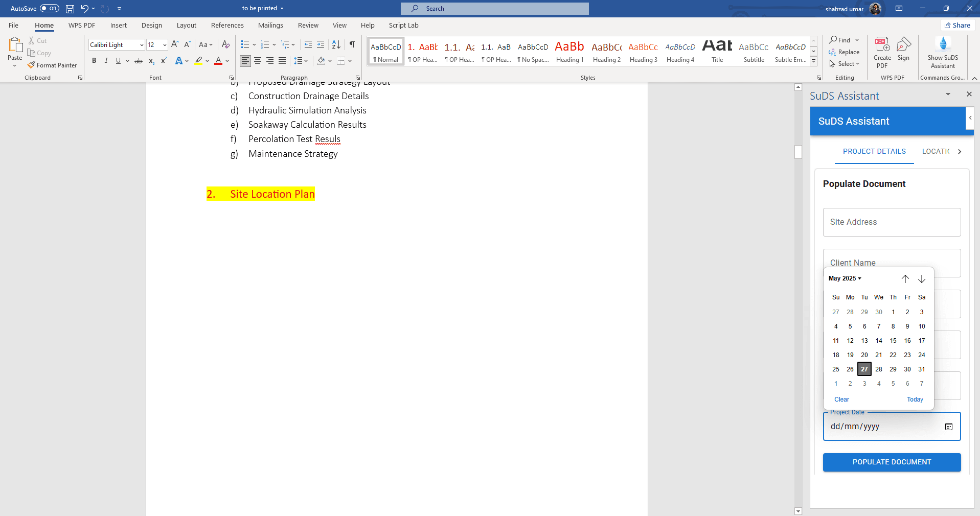The height and width of the screenshot is (516, 980).
Task: Expand line spacing dropdown
Action: [x=306, y=61]
